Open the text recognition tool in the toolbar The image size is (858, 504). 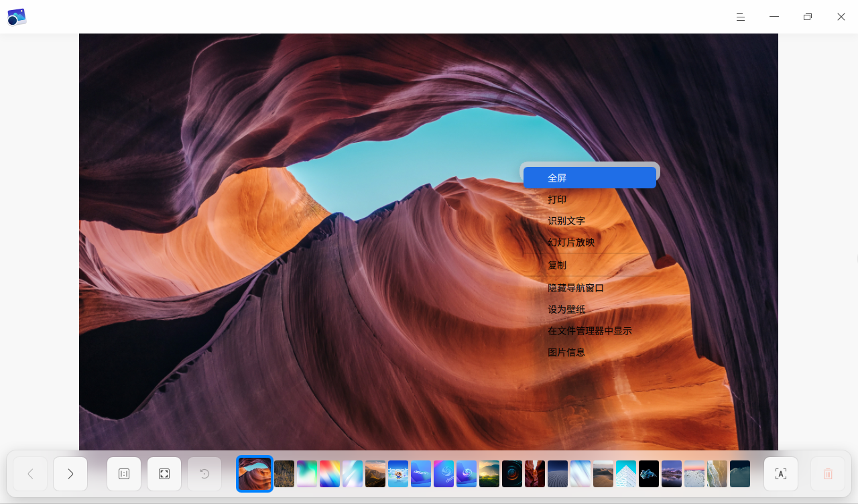tap(781, 474)
